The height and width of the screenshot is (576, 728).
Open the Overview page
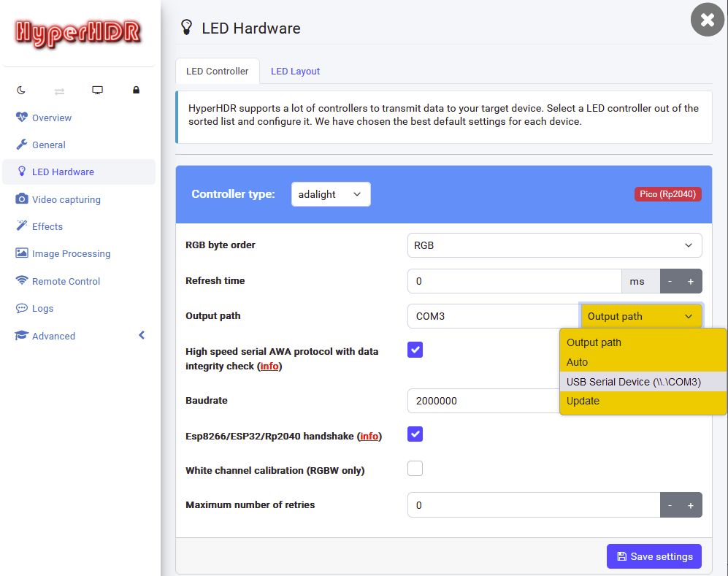(52, 118)
